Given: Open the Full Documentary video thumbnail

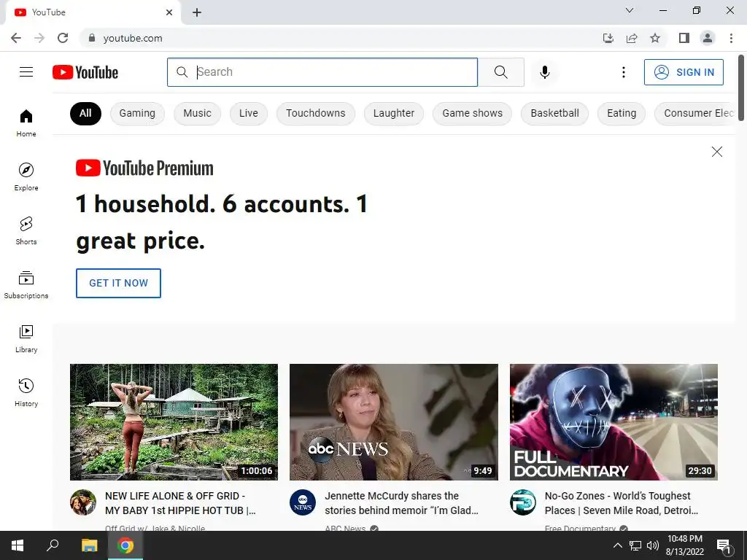Looking at the screenshot, I should (x=614, y=422).
